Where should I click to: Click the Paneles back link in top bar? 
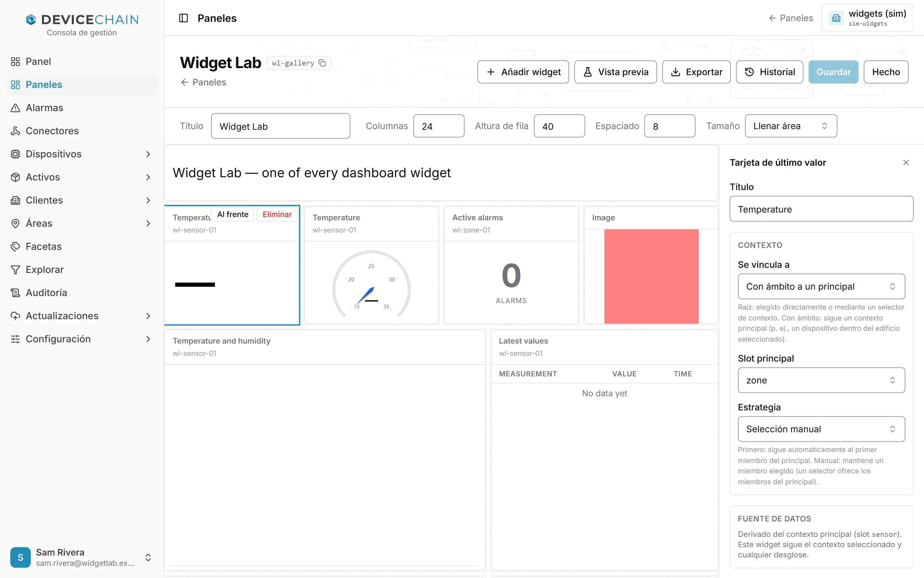click(791, 18)
